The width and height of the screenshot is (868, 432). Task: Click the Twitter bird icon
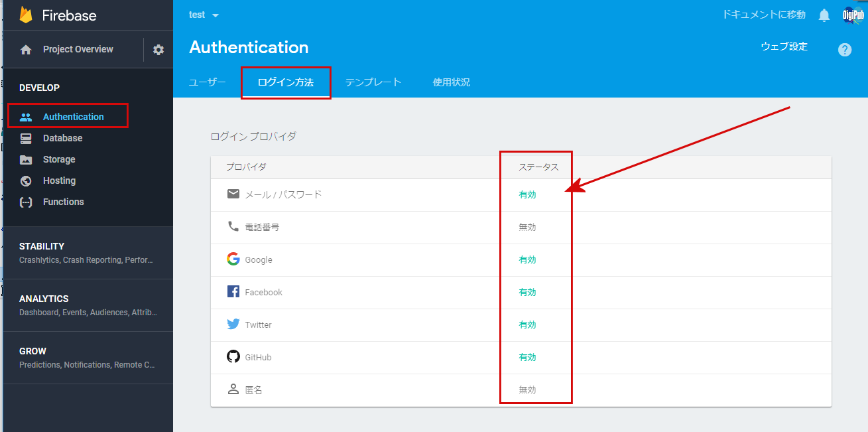[233, 324]
